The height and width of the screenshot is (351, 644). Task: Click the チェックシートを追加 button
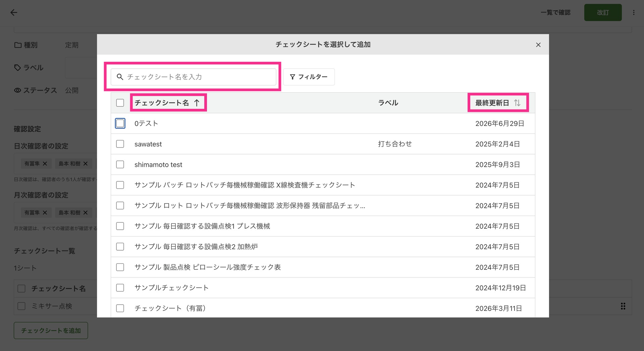pos(51,331)
